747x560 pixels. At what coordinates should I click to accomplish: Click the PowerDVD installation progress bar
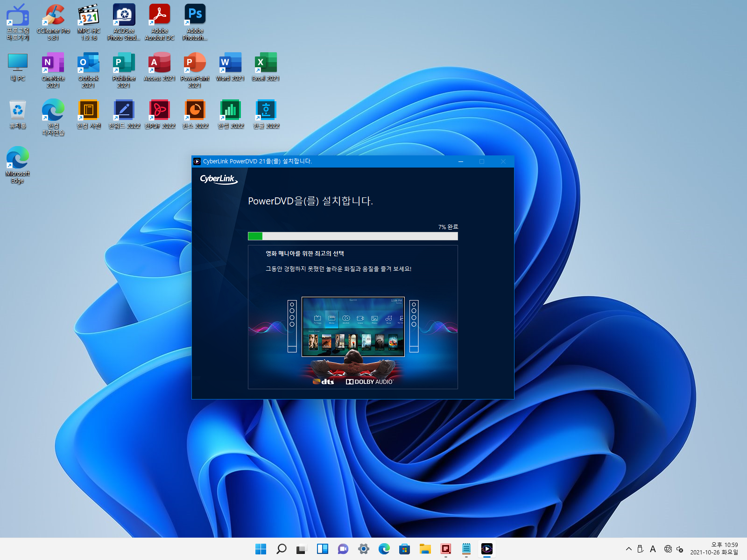[x=352, y=236]
